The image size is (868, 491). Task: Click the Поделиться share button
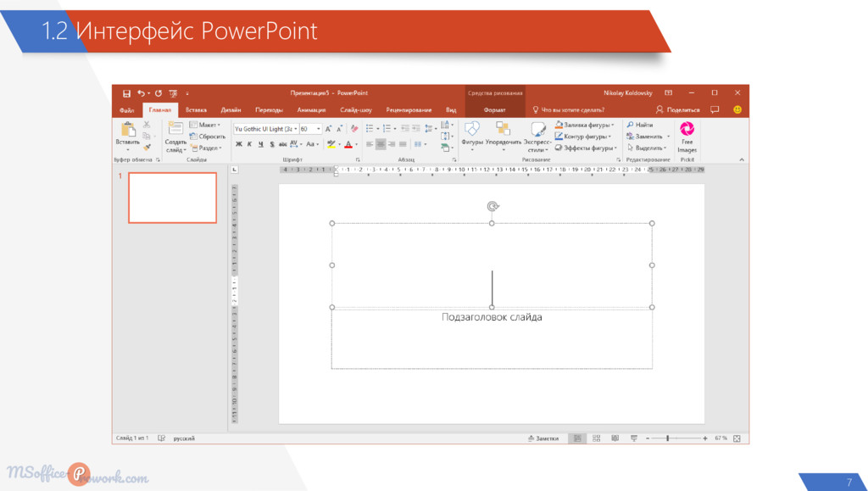tap(677, 109)
